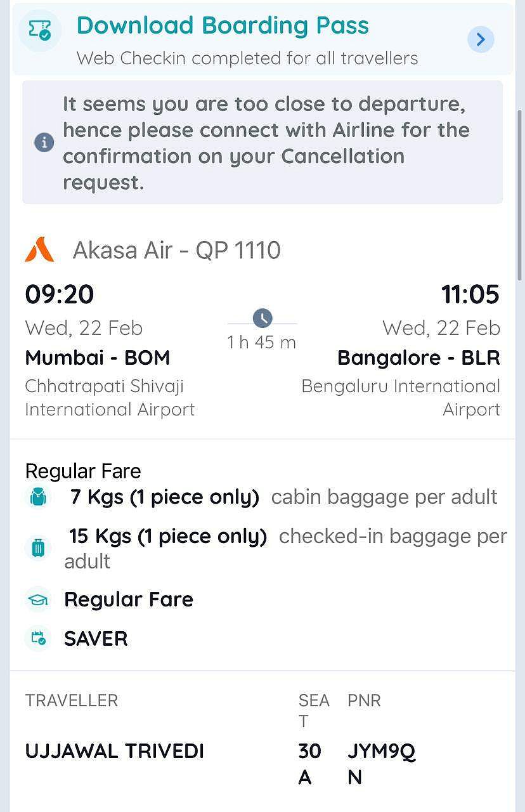
Task: Tap the clock icon showing flight duration
Action: (x=262, y=318)
